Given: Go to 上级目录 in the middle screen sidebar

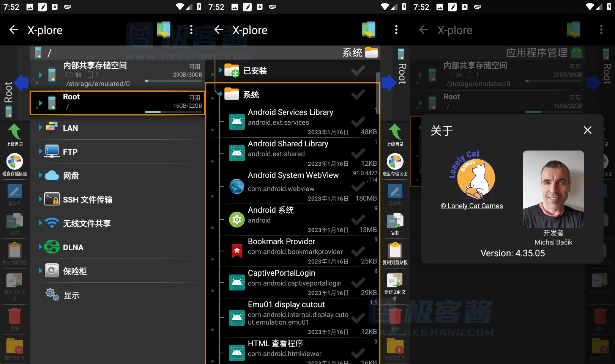Looking at the screenshot, I should pos(395,135).
